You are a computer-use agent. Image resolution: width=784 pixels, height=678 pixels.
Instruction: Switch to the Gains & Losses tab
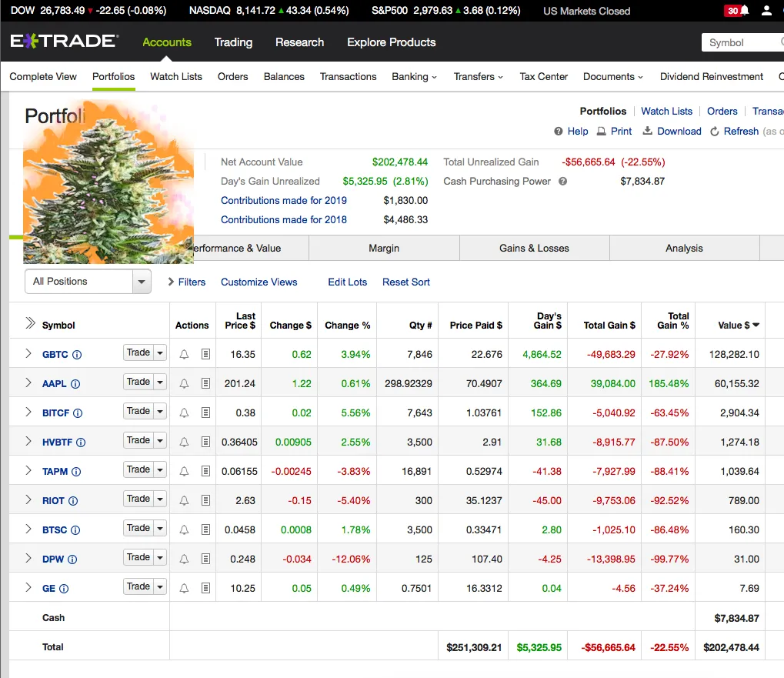pos(535,248)
